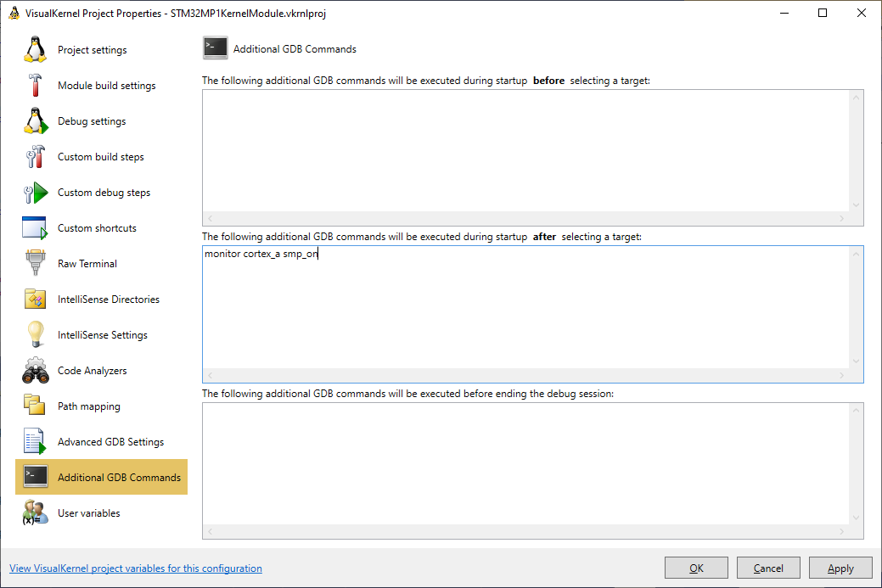Image resolution: width=882 pixels, height=588 pixels.
Task: Close the Project Properties window
Action: [x=861, y=13]
